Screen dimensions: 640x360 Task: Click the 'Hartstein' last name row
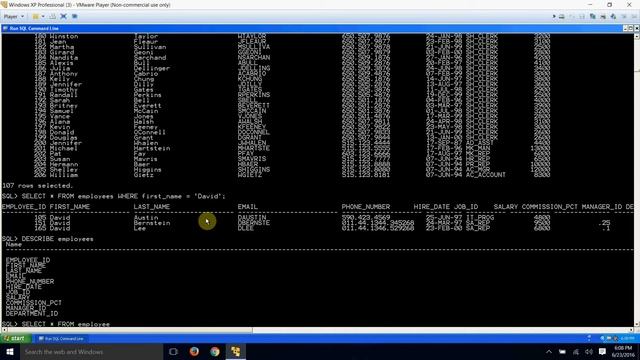coord(151,149)
